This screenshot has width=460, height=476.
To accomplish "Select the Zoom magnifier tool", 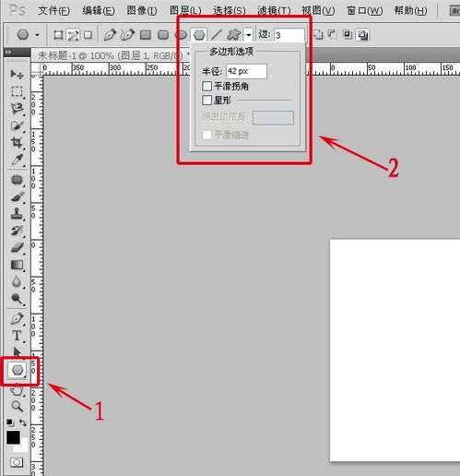I will (x=17, y=406).
